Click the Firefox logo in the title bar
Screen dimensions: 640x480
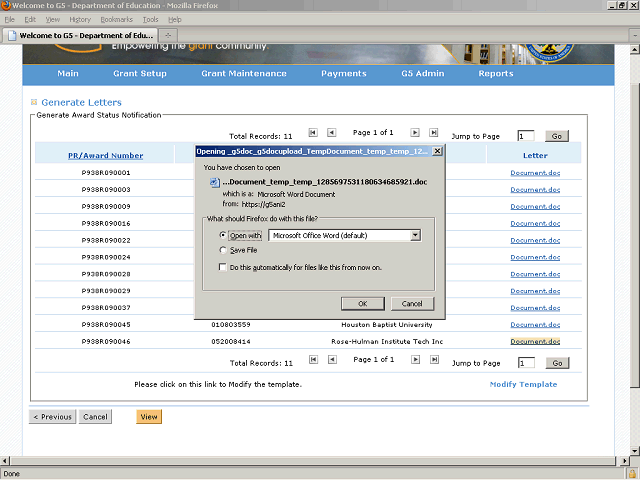[x=6, y=5]
